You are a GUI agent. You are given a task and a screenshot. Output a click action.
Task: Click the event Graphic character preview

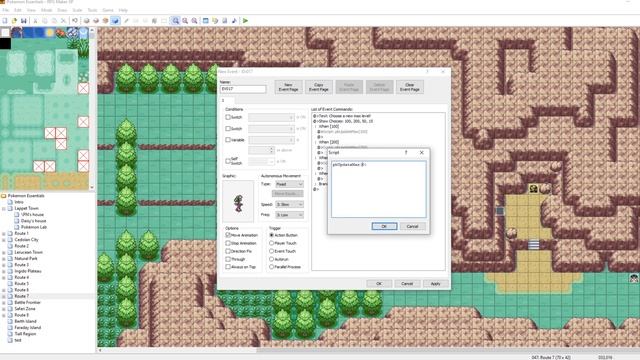(238, 202)
